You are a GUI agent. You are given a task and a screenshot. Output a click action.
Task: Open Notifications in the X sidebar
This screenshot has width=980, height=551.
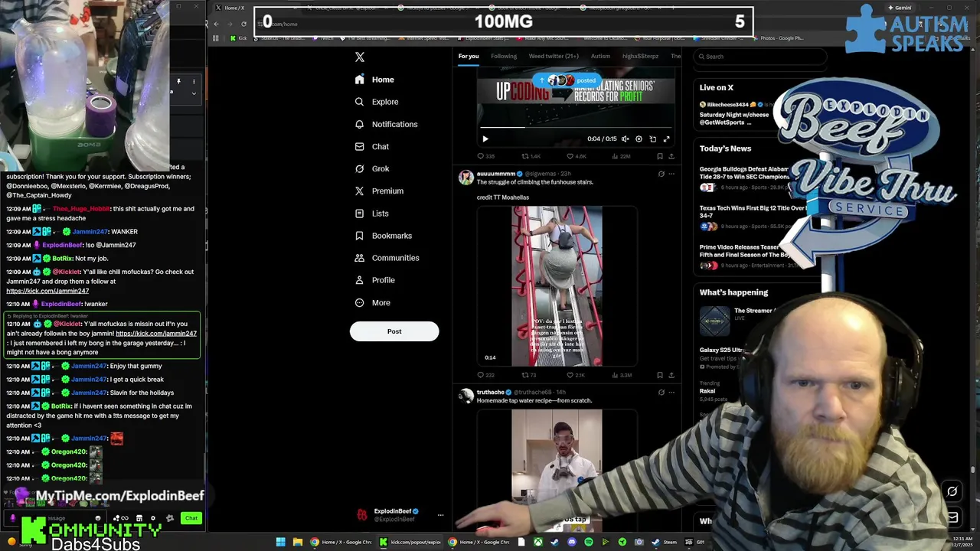click(386, 124)
